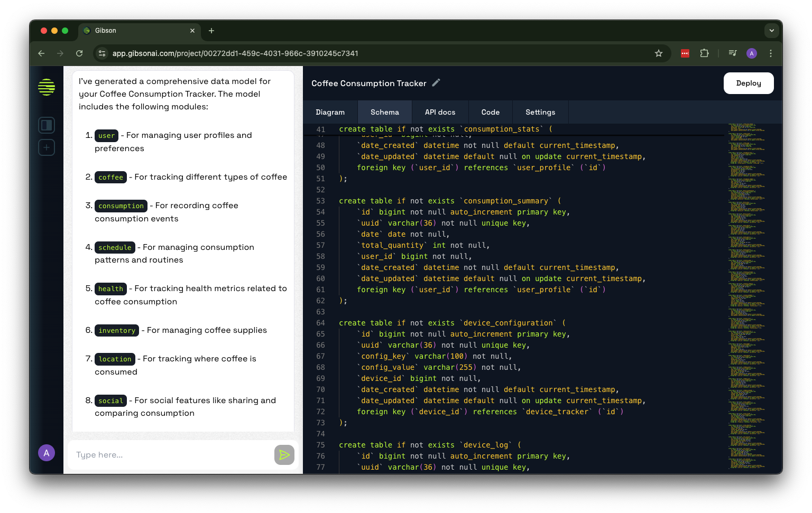The height and width of the screenshot is (513, 812).
Task: Click line 67 config_key column definition
Action: (435, 357)
